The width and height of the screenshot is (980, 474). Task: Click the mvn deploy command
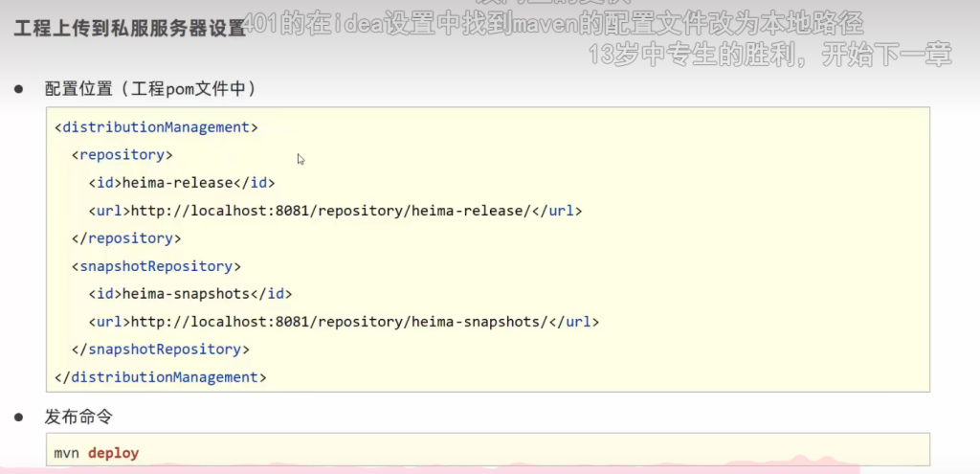[97, 452]
